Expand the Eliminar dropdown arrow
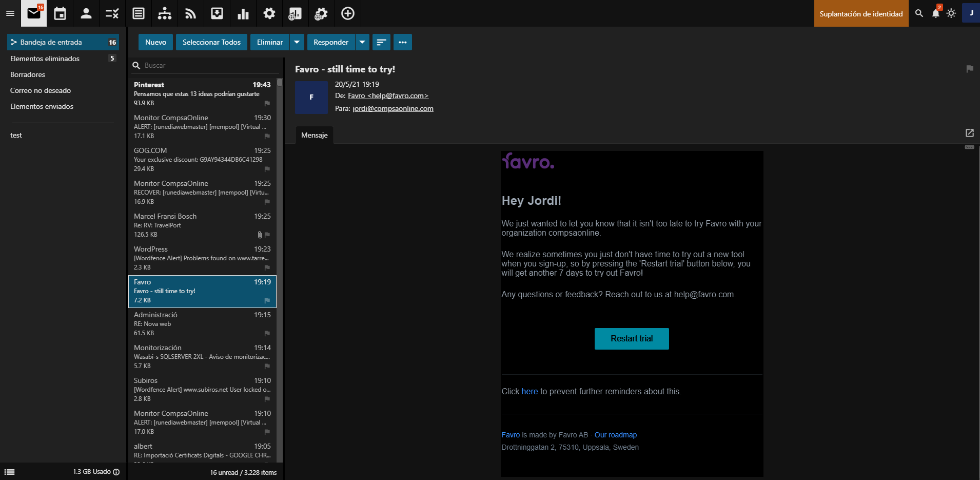 pyautogui.click(x=297, y=42)
